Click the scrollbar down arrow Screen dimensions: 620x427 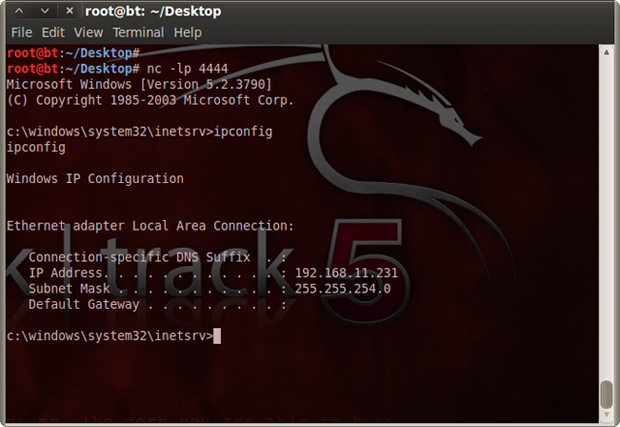606,415
